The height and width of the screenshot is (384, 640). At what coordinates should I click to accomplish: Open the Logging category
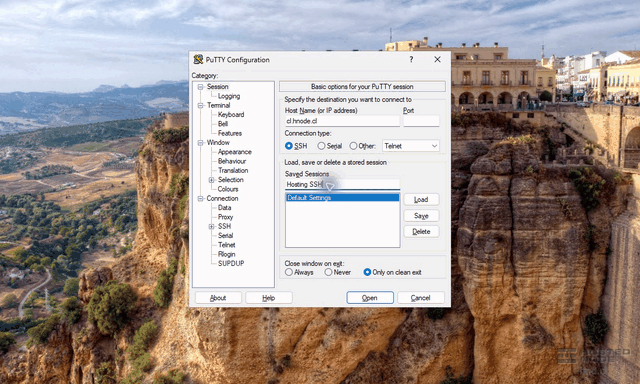tap(229, 96)
